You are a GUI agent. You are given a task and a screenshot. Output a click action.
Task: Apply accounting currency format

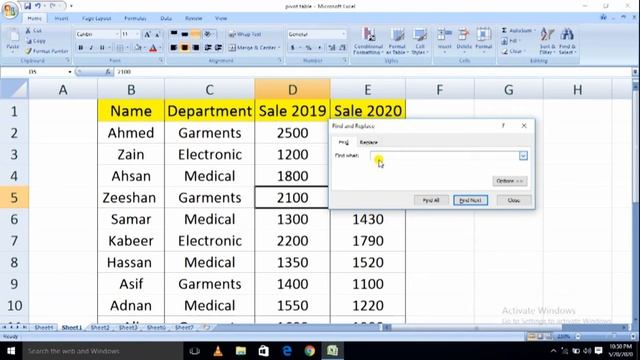click(293, 48)
